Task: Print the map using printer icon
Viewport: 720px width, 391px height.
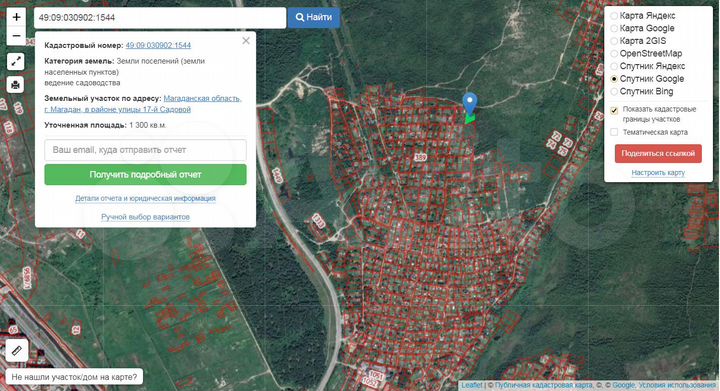Action: click(16, 85)
